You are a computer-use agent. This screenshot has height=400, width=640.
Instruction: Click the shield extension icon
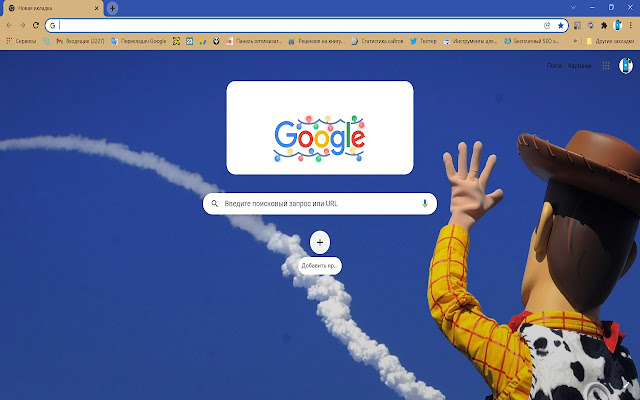[591, 25]
